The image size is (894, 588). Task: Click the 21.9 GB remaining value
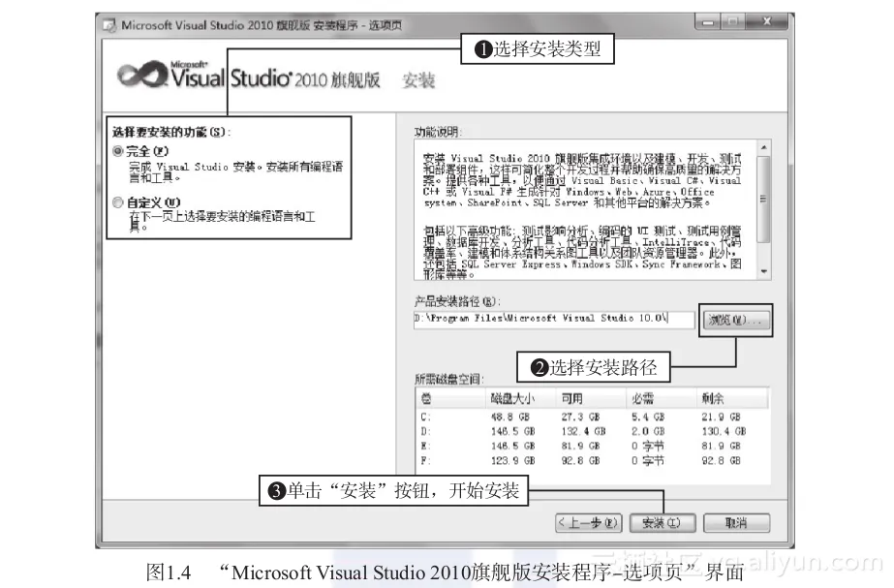pyautogui.click(x=721, y=417)
